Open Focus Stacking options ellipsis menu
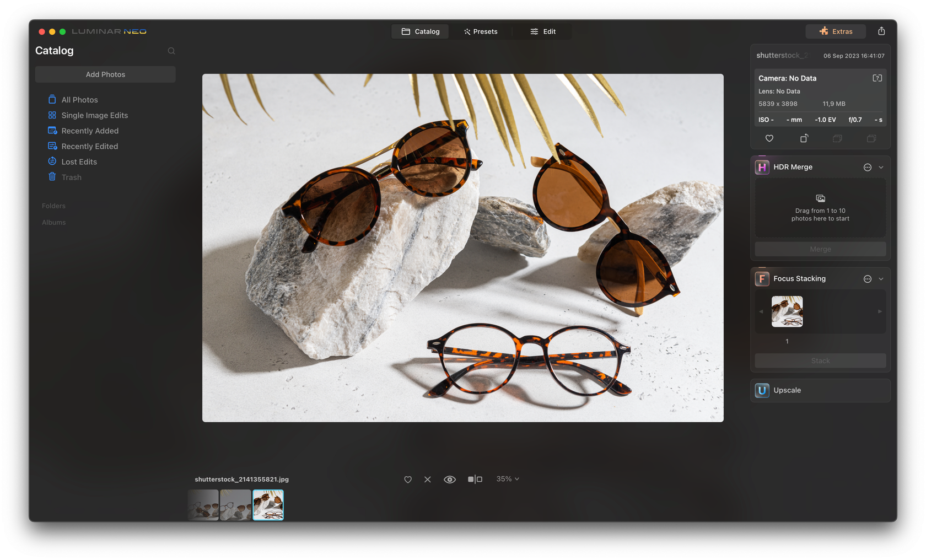The image size is (926, 560). pyautogui.click(x=867, y=279)
